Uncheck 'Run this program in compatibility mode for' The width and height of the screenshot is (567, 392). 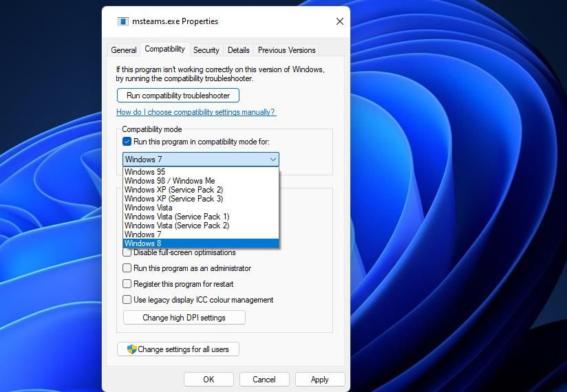coord(127,142)
